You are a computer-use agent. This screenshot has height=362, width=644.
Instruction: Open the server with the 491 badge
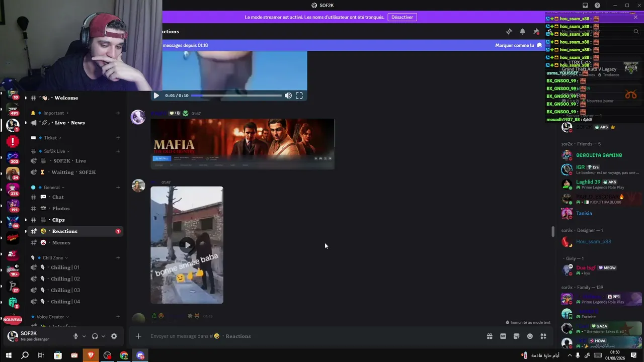(13, 109)
